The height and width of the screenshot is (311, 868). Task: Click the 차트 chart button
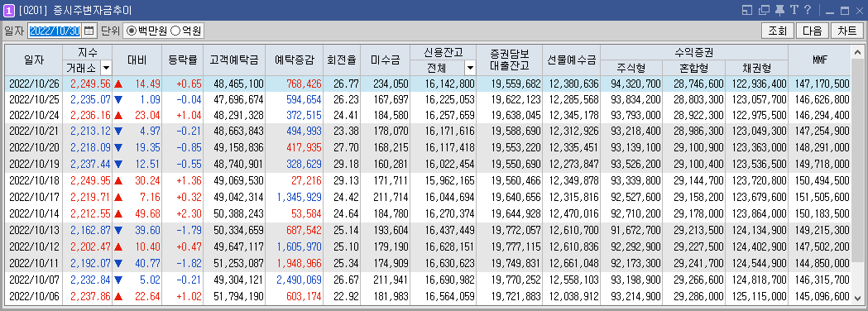click(x=847, y=31)
